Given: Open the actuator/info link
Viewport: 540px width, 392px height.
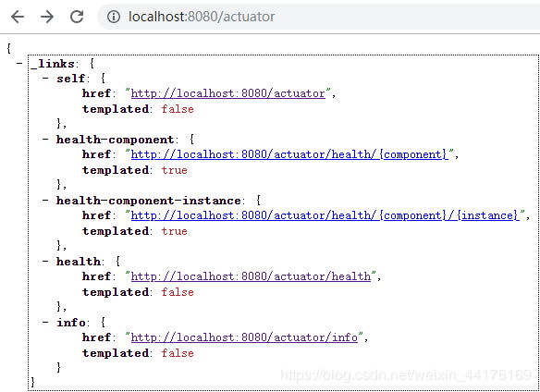Looking at the screenshot, I should point(244,337).
